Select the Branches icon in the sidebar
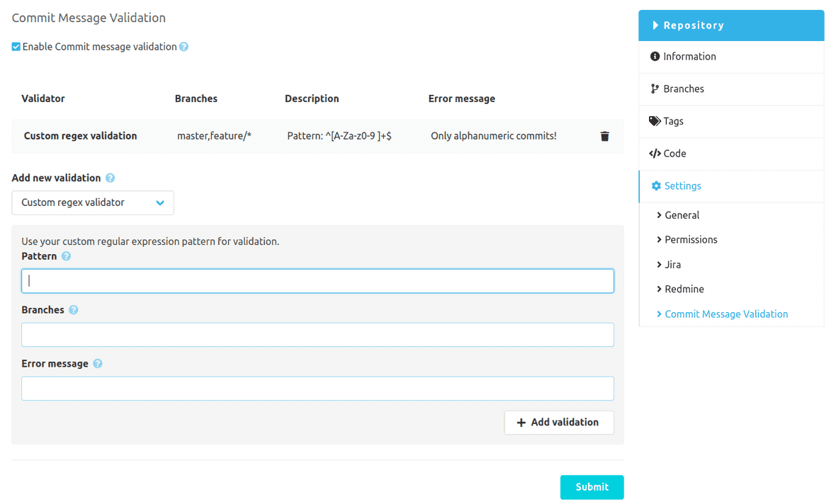 (x=653, y=88)
